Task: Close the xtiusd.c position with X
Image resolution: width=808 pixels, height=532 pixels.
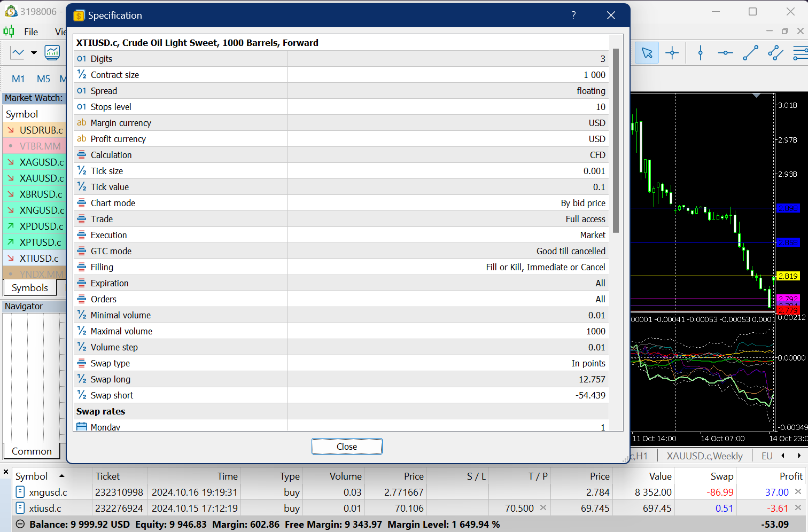Action: (798, 507)
